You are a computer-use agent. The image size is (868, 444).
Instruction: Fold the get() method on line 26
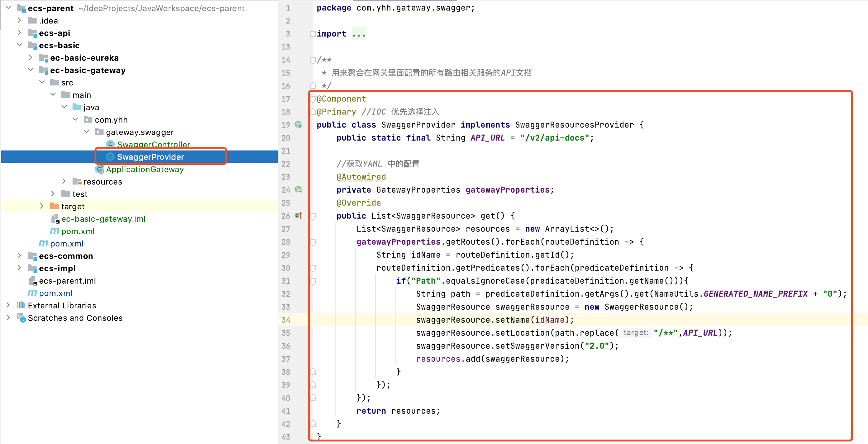[x=313, y=216]
